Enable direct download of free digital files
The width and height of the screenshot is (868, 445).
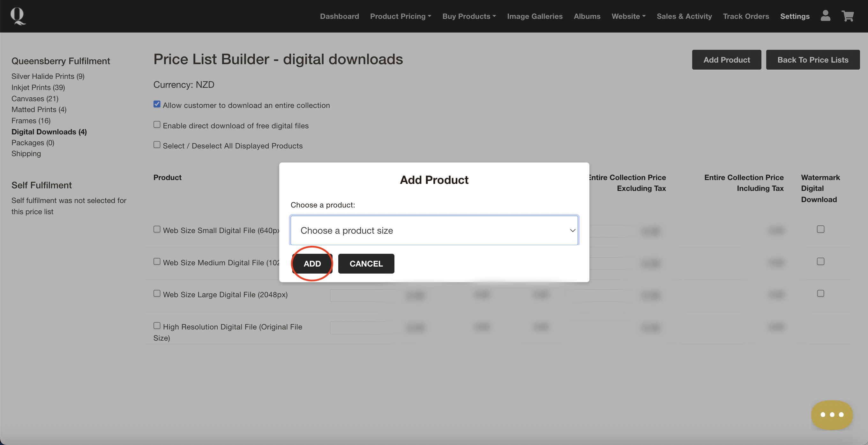click(x=157, y=125)
